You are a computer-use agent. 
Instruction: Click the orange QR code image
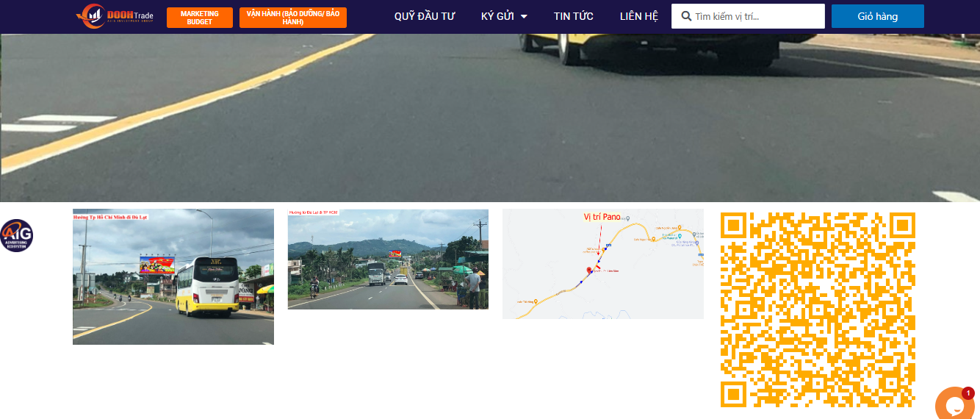pyautogui.click(x=818, y=309)
